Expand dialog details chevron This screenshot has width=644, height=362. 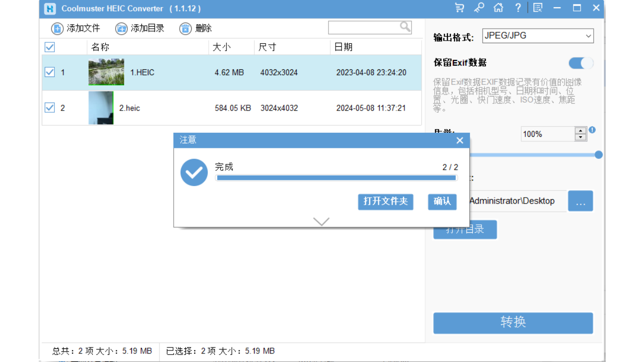coord(321,221)
